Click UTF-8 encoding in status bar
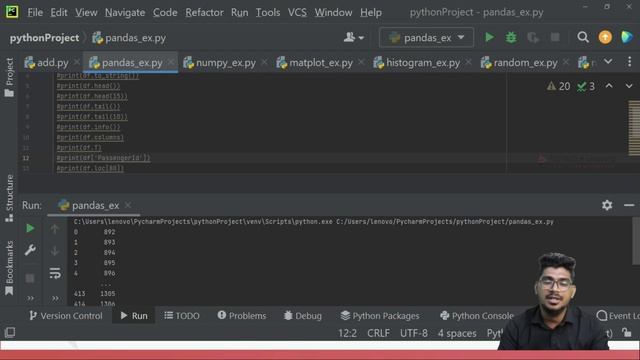The width and height of the screenshot is (640, 360). 413,333
